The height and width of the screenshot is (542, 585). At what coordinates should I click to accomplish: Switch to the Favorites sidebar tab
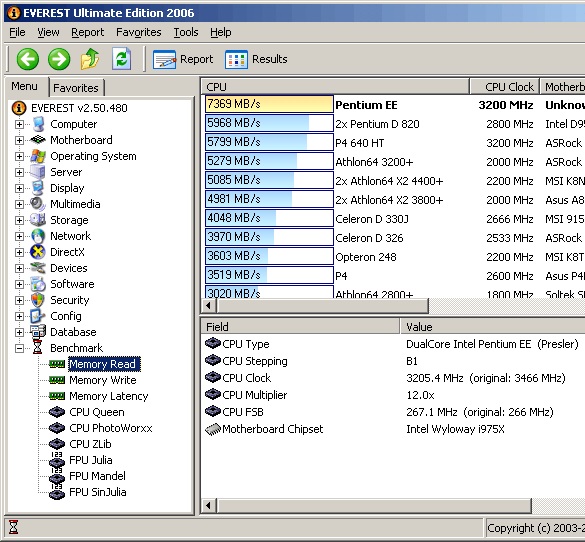coord(76,88)
